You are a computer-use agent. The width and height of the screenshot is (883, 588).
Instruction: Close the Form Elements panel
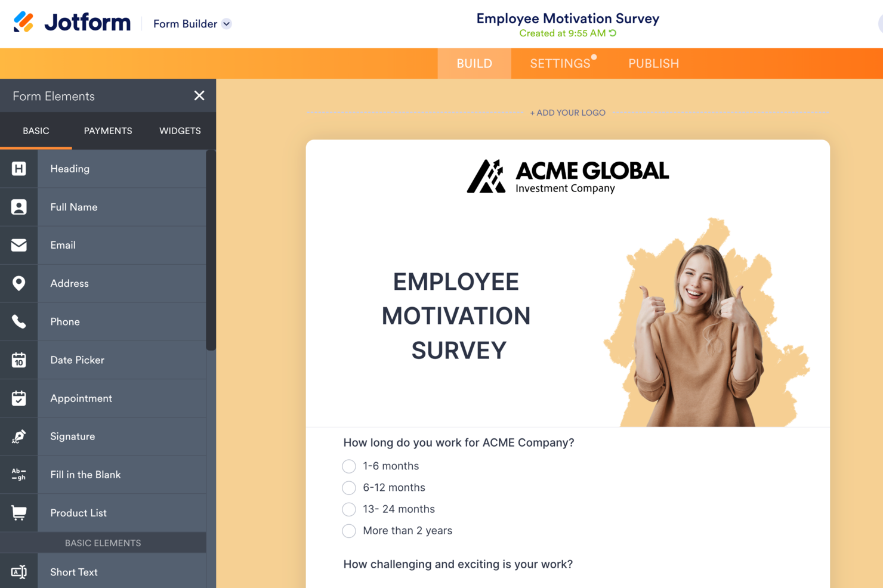pos(199,96)
